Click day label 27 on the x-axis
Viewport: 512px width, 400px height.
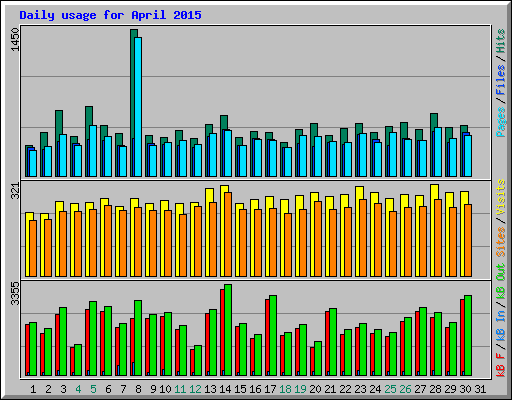coord(420,389)
